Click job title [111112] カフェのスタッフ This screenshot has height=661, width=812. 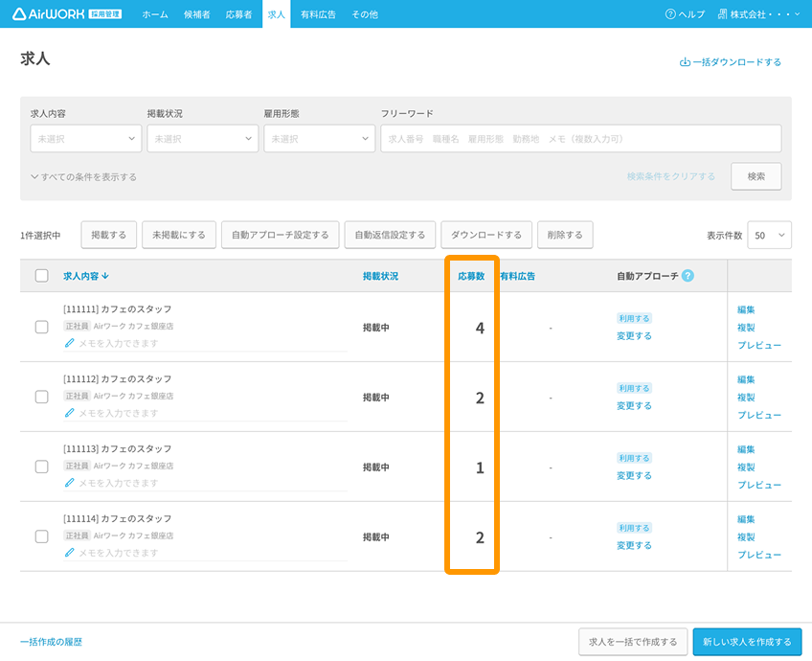tap(118, 378)
